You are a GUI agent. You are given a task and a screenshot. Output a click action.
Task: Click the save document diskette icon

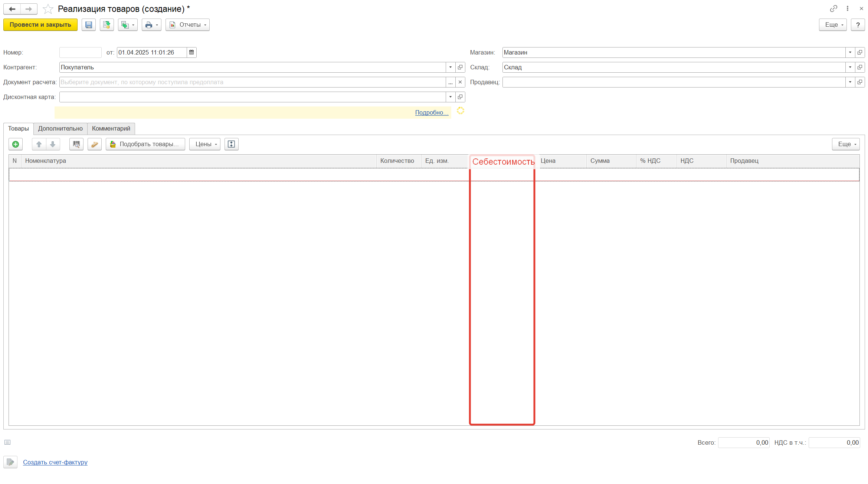click(88, 25)
